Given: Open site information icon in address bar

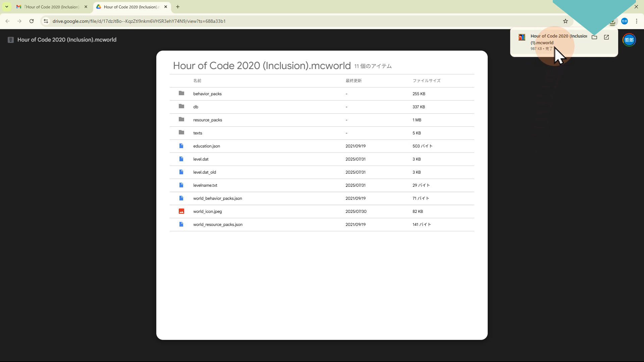Looking at the screenshot, I should click(46, 21).
